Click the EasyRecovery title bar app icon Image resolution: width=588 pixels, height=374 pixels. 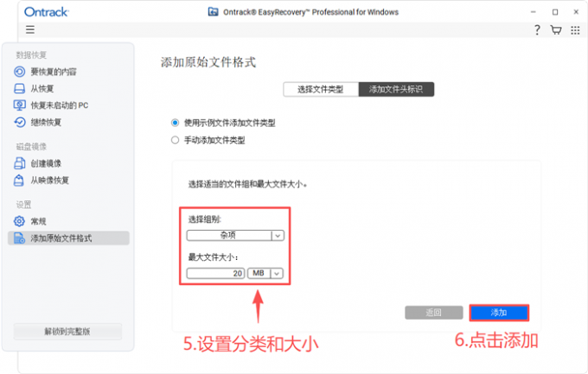point(213,11)
